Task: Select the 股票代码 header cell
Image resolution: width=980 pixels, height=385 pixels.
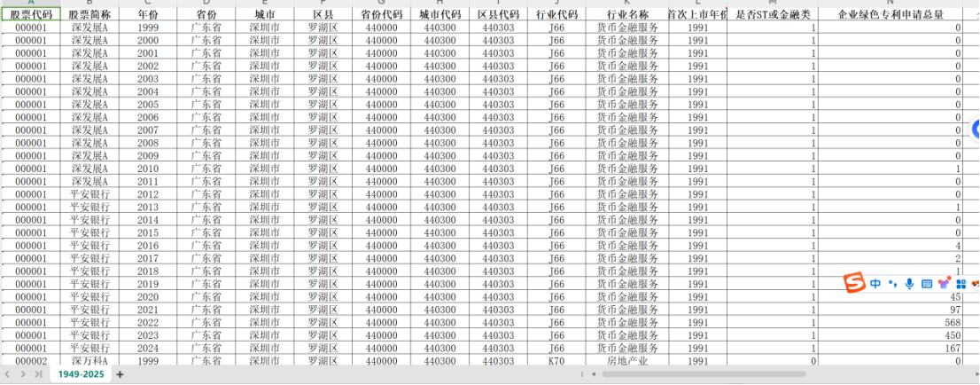Action: pos(31,14)
